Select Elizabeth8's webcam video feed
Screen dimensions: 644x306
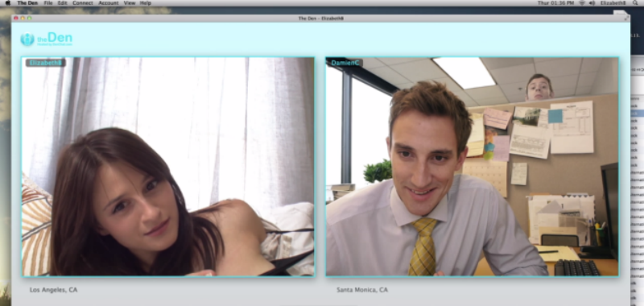pos(168,167)
